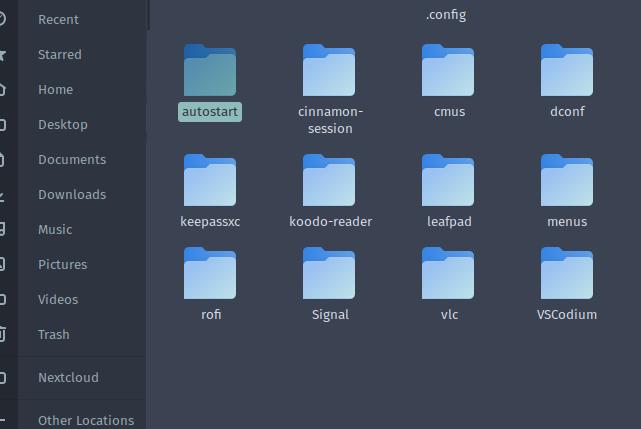Open Downloads from the sidebar
641x429 pixels.
click(72, 194)
